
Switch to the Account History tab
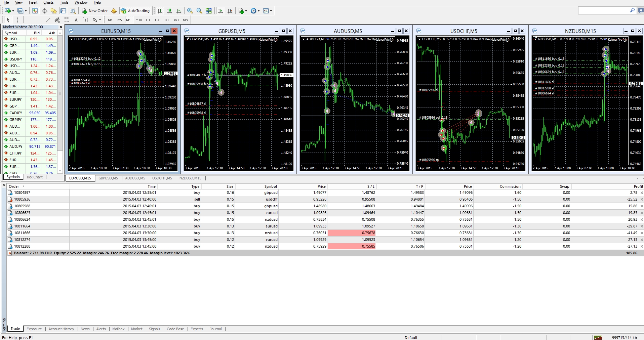(x=61, y=329)
